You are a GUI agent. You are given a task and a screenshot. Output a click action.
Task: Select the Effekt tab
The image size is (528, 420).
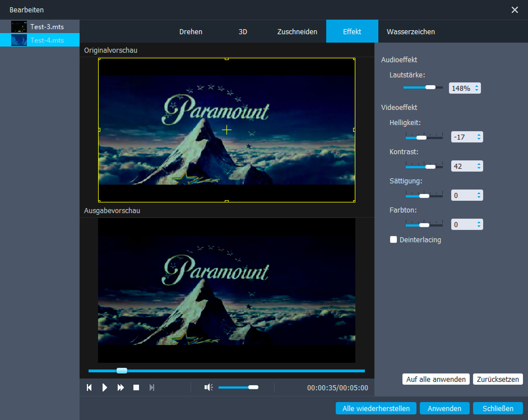352,31
